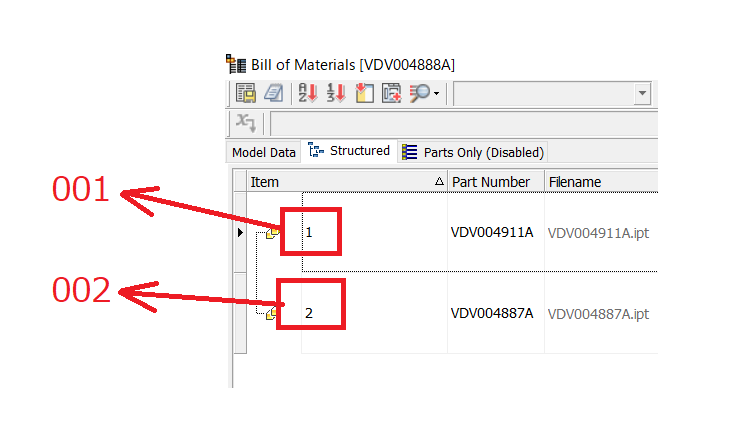Image resolution: width=730 pixels, height=439 pixels.
Task: Select part number VDV004887A
Action: 492,313
